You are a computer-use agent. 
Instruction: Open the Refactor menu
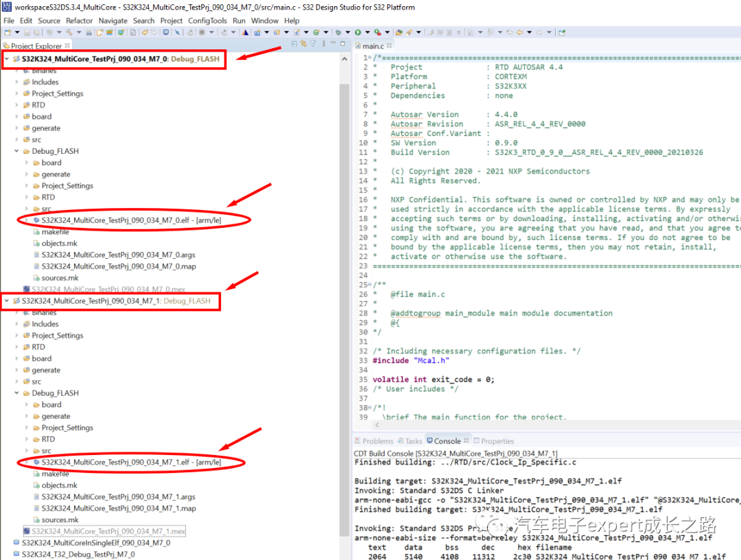[79, 21]
